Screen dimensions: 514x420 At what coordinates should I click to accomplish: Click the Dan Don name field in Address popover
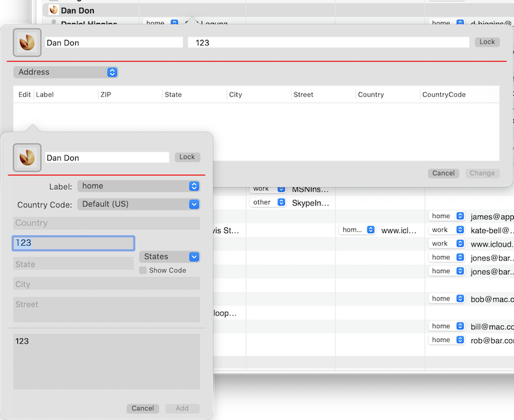pos(114,42)
